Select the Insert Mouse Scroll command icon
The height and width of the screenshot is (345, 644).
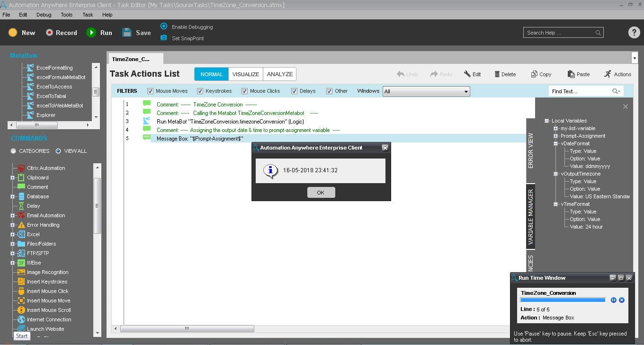click(21, 310)
